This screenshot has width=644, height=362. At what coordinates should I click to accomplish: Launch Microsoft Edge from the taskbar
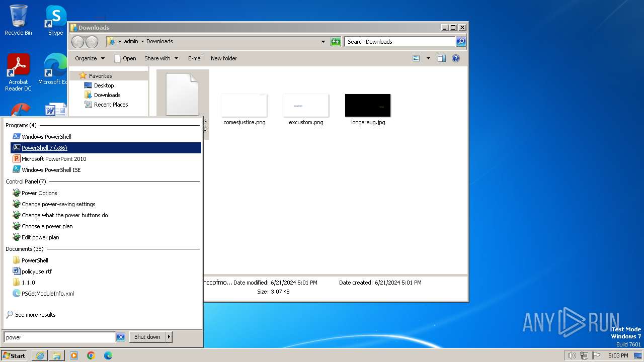108,355
